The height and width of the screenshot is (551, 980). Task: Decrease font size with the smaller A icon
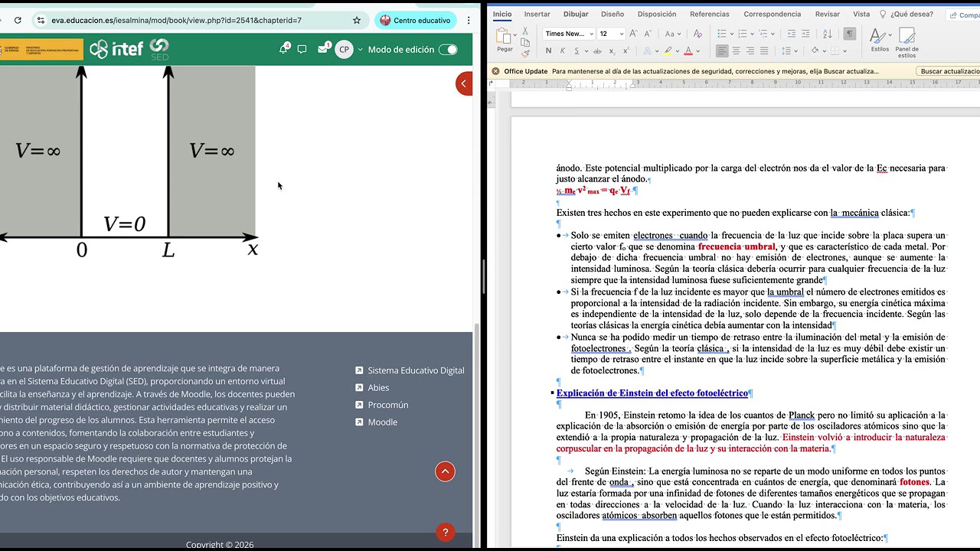point(648,34)
